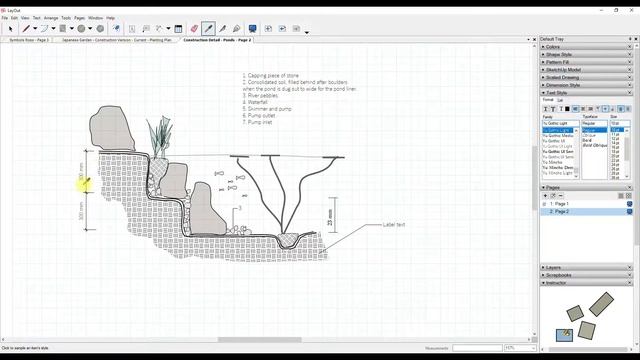Image resolution: width=640 pixels, height=360 pixels.
Task: Expand the Scaled Drawing panel
Action: [x=586, y=78]
